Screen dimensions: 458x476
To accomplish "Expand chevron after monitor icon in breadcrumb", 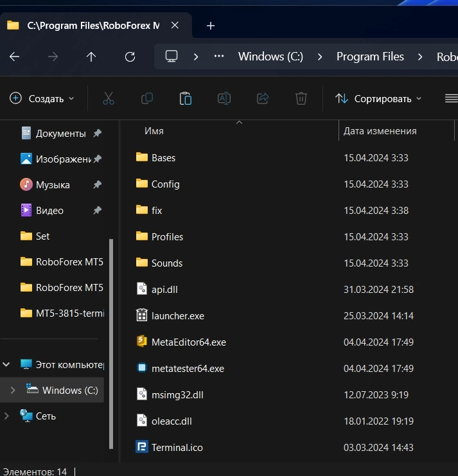I will click(x=196, y=57).
